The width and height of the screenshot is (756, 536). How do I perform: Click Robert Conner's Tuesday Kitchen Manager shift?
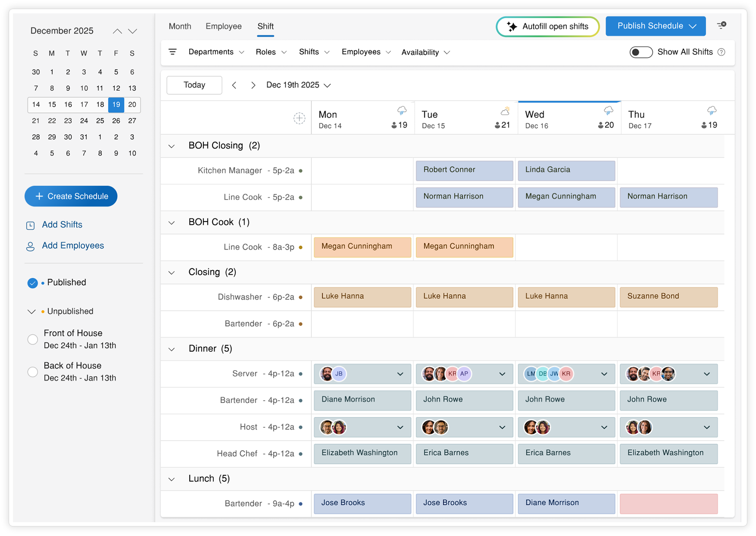pyautogui.click(x=464, y=171)
